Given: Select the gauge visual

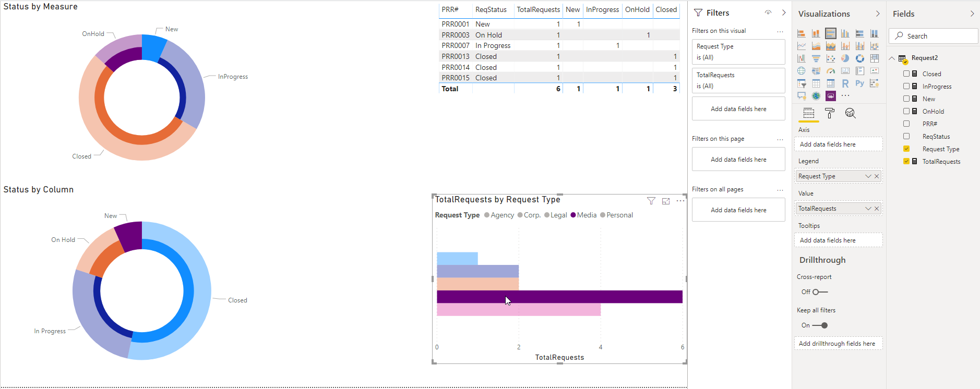Looking at the screenshot, I should coord(830,71).
